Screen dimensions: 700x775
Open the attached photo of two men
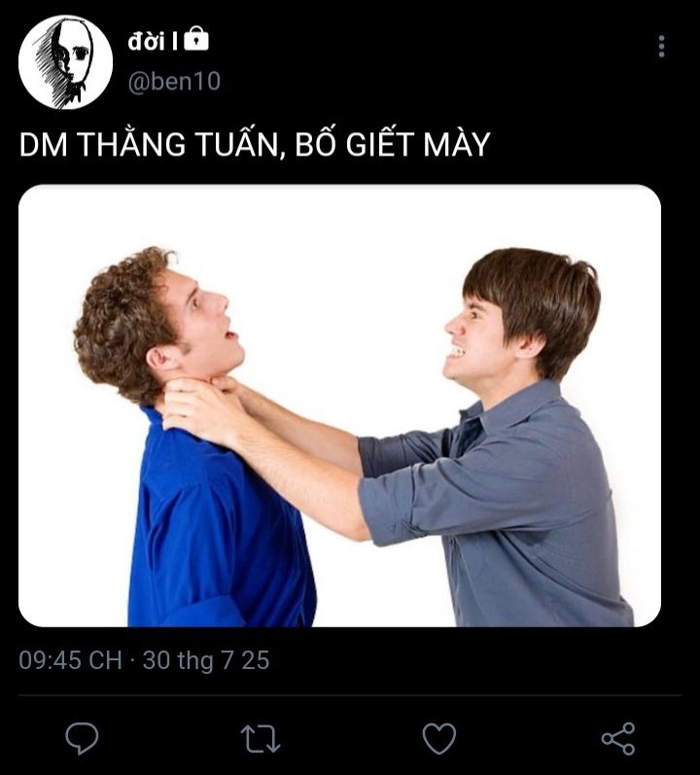pos(339,405)
